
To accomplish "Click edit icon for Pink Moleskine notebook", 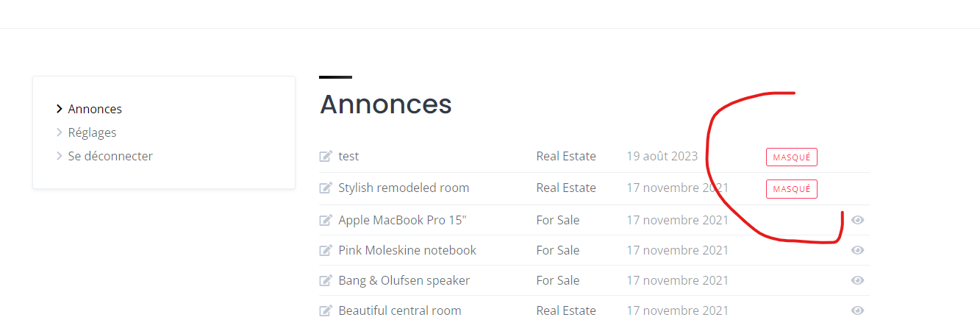I will click(x=326, y=250).
